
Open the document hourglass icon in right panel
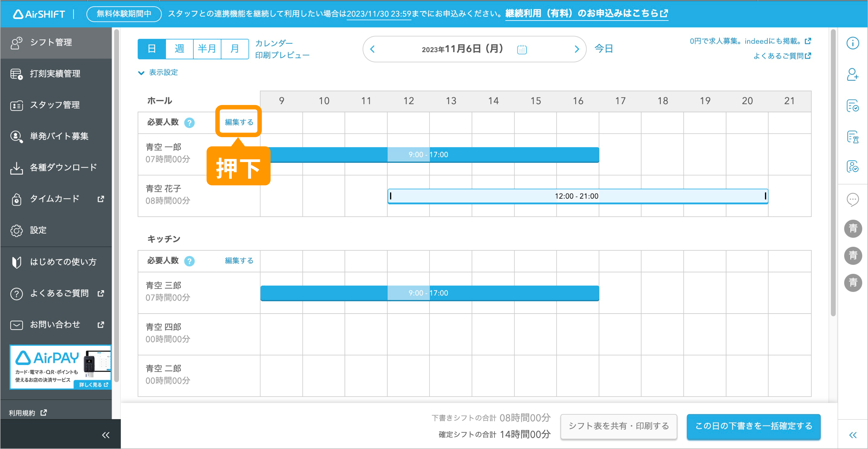[852, 137]
